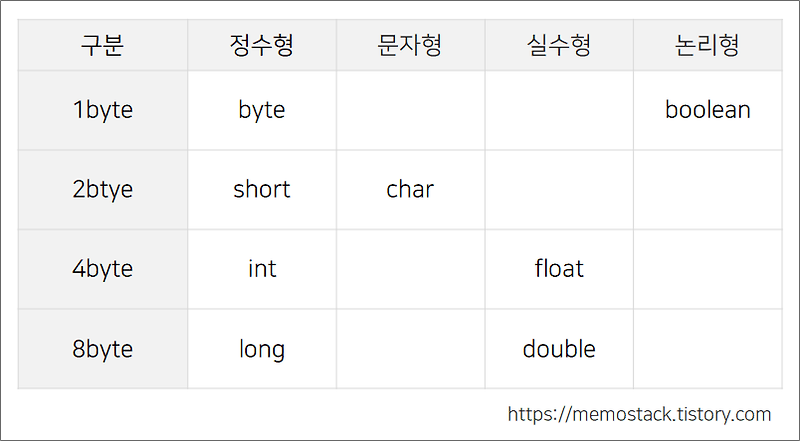800x441 pixels.
Task: Click the long cell
Action: click(262, 349)
